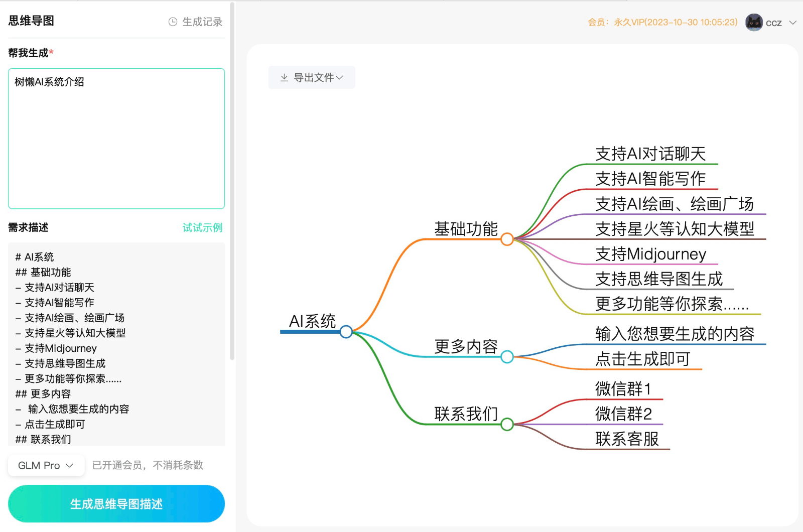
Task: Collapse the AI系统 root node circle
Action: pos(346,332)
